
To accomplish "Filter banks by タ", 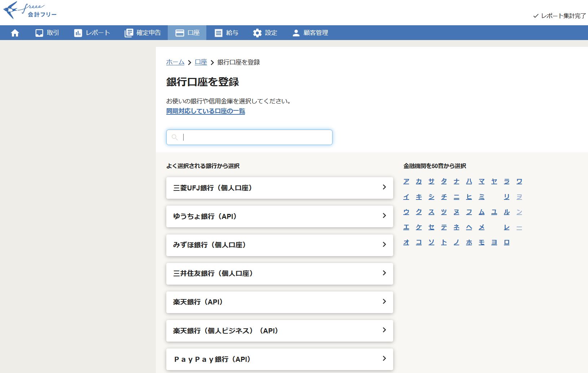I will click(x=444, y=181).
